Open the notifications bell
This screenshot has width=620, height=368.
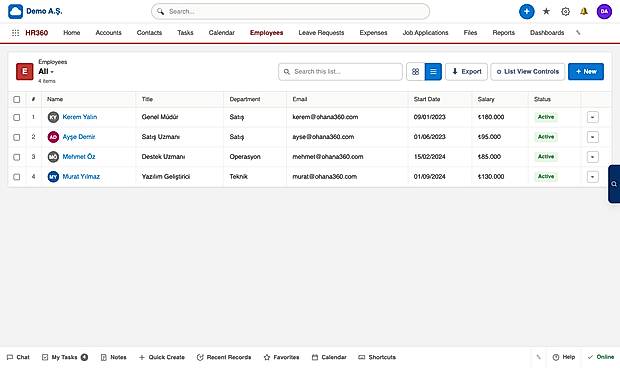(x=584, y=11)
